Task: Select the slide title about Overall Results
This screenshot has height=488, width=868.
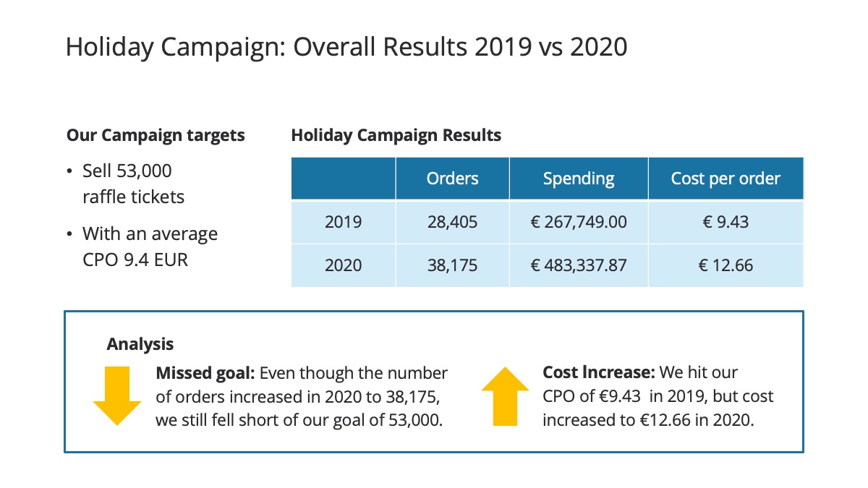Action: (346, 47)
